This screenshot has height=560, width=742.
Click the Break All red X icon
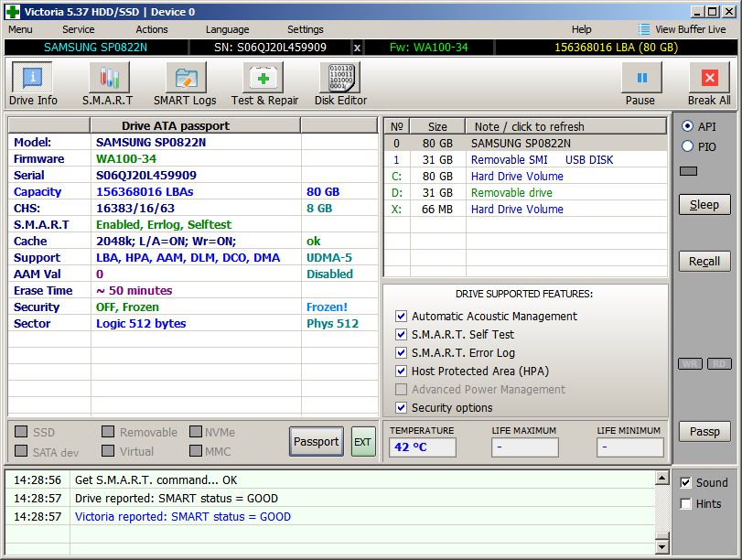point(709,78)
